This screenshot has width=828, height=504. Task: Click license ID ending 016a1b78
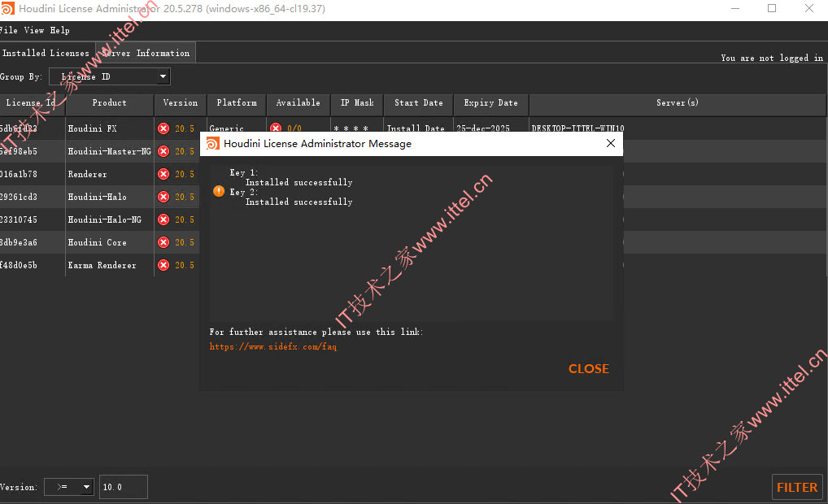point(19,174)
